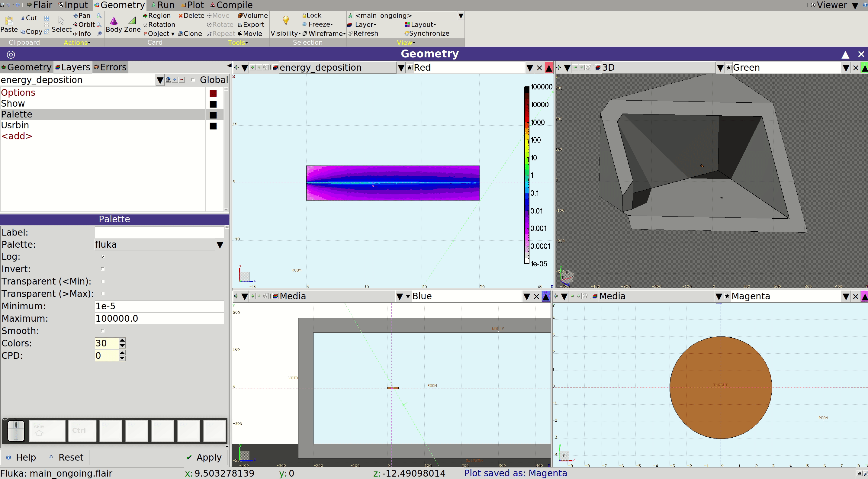The height and width of the screenshot is (479, 868).
Task: Select the Usrbin layer option
Action: 103,125
